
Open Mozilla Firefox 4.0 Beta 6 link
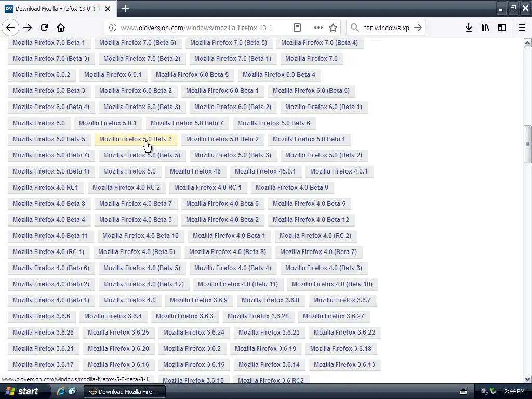(x=222, y=204)
